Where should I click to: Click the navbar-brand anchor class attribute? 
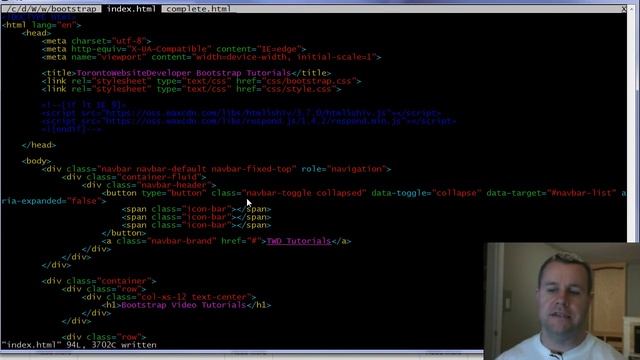point(166,241)
